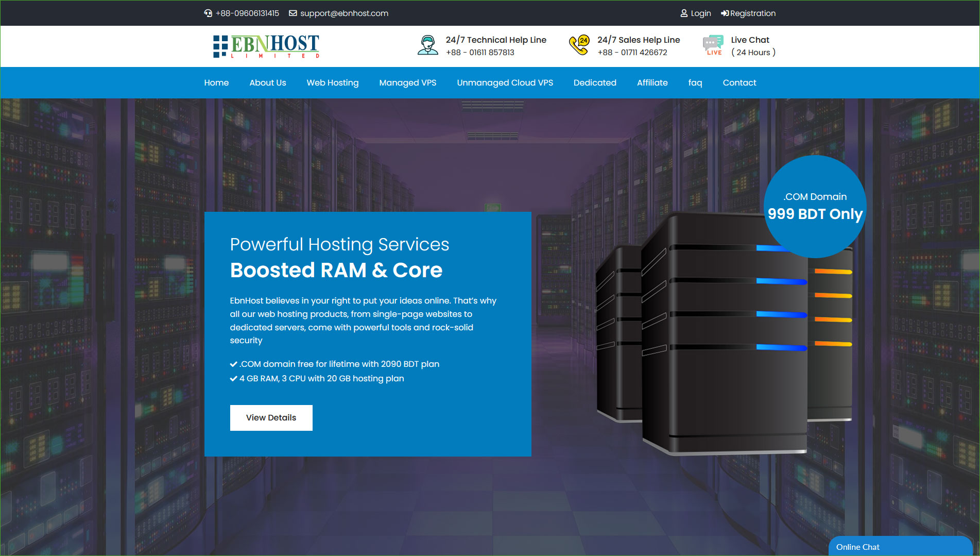Open the Online Chat widget

click(900, 547)
